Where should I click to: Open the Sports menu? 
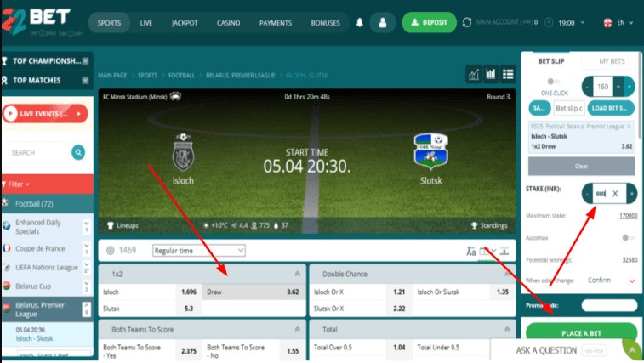[109, 23]
